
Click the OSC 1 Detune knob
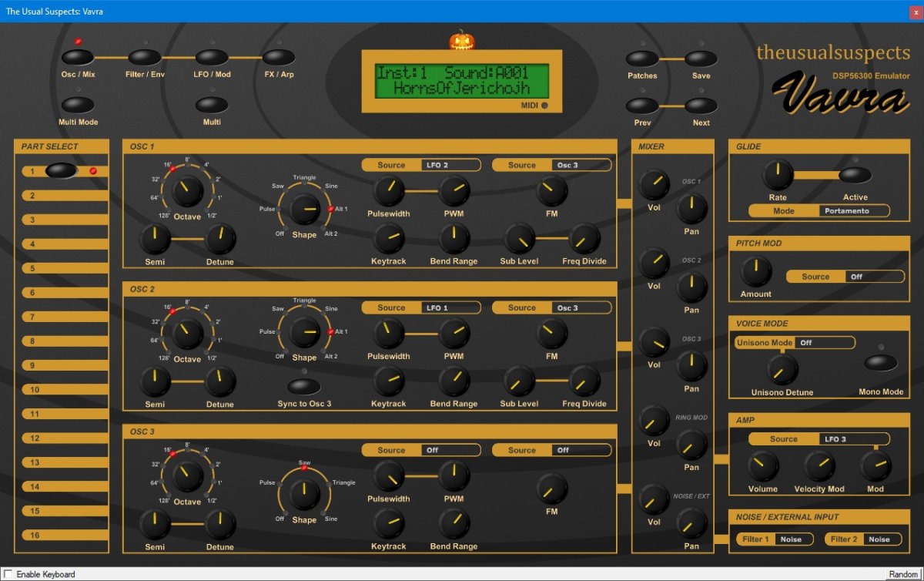click(x=220, y=239)
